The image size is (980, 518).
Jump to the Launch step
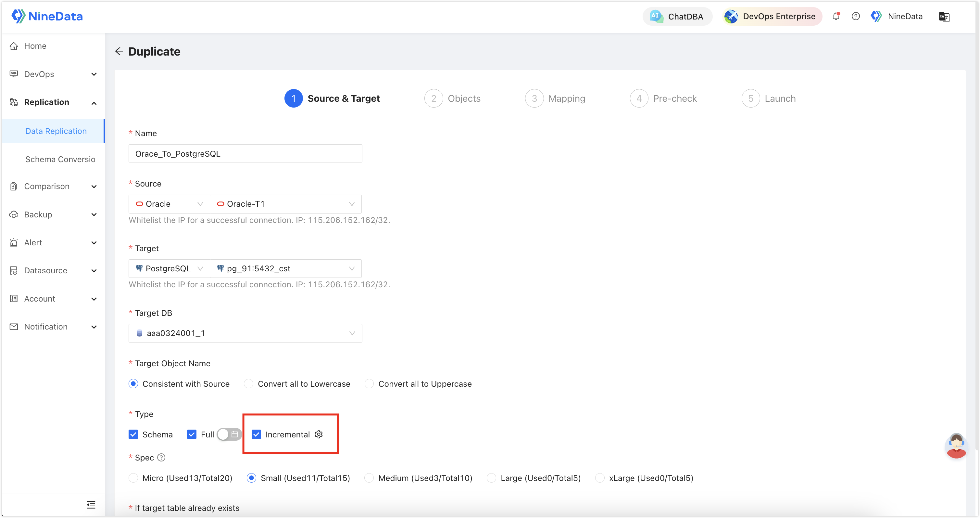[769, 98]
